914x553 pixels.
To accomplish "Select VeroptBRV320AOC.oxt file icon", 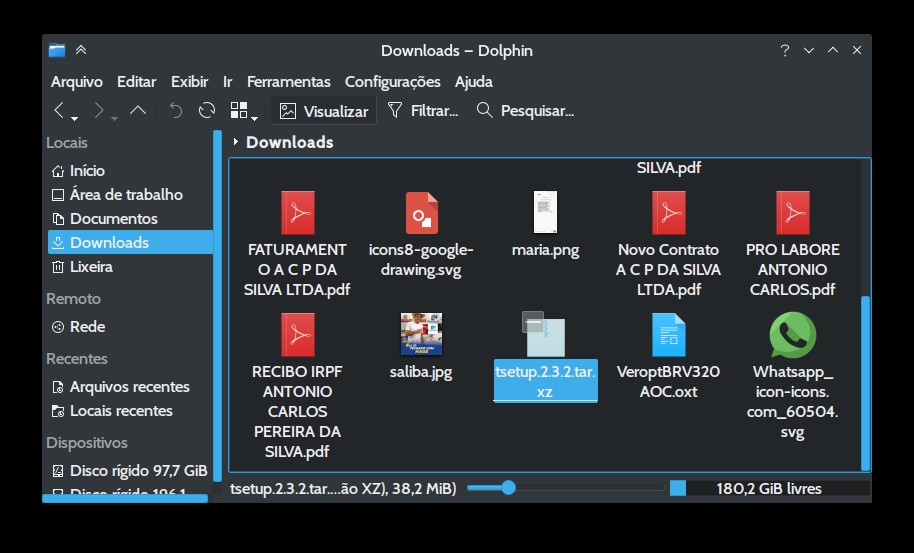I will [669, 334].
